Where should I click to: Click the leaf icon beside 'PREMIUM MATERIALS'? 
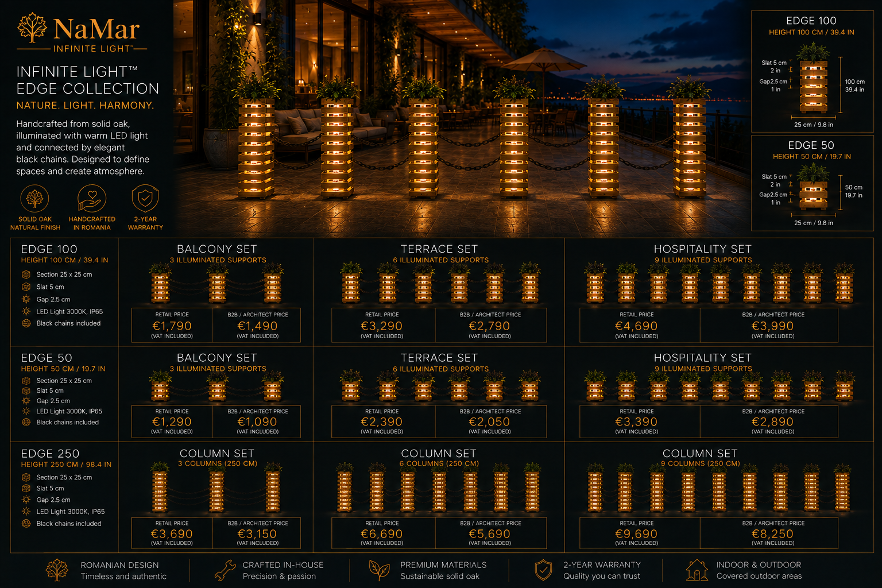pyautogui.click(x=379, y=570)
